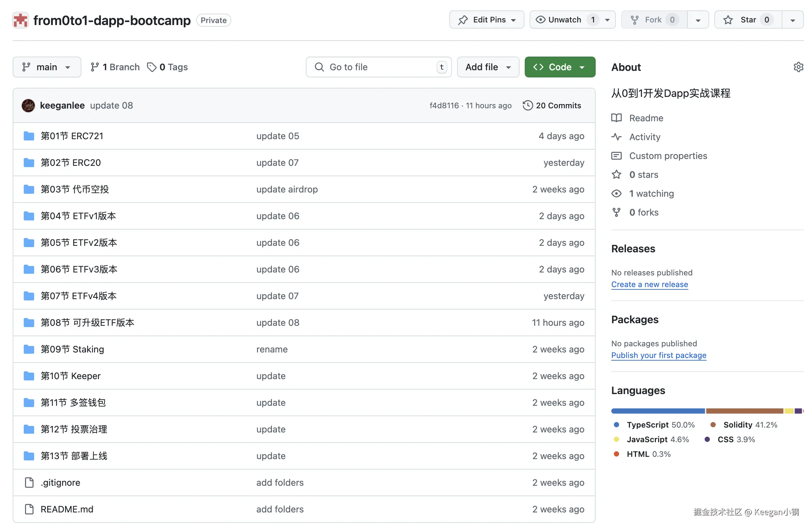The width and height of the screenshot is (812, 530).
Task: Click Publish your first package link
Action: point(658,355)
